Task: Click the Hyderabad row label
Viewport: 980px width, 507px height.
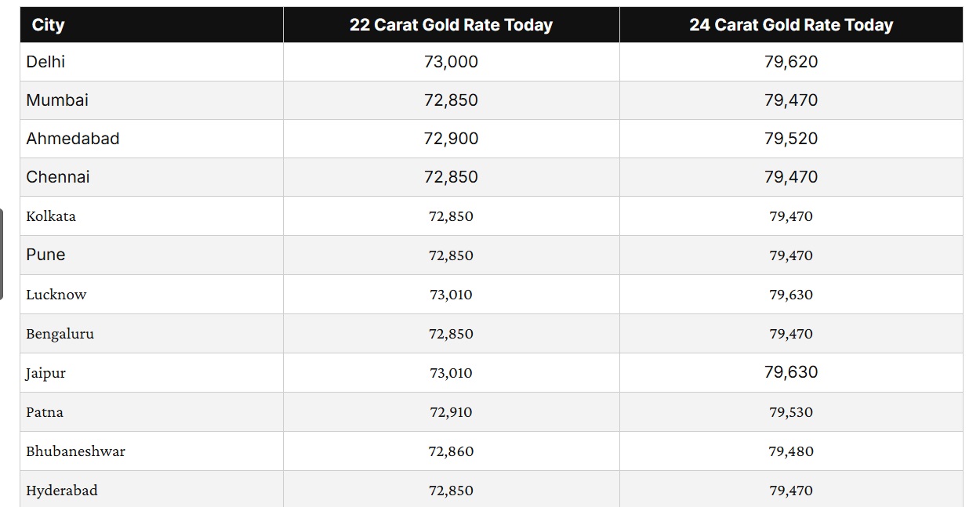Action: tap(62, 491)
